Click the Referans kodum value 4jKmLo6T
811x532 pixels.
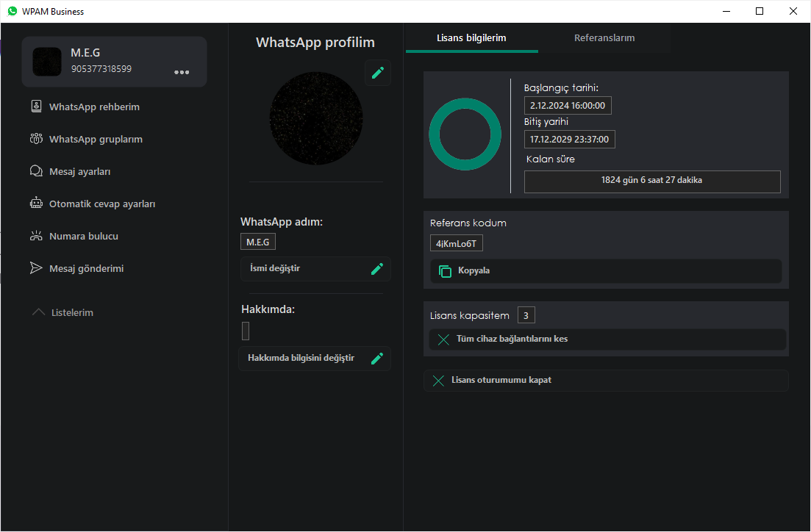click(x=457, y=243)
